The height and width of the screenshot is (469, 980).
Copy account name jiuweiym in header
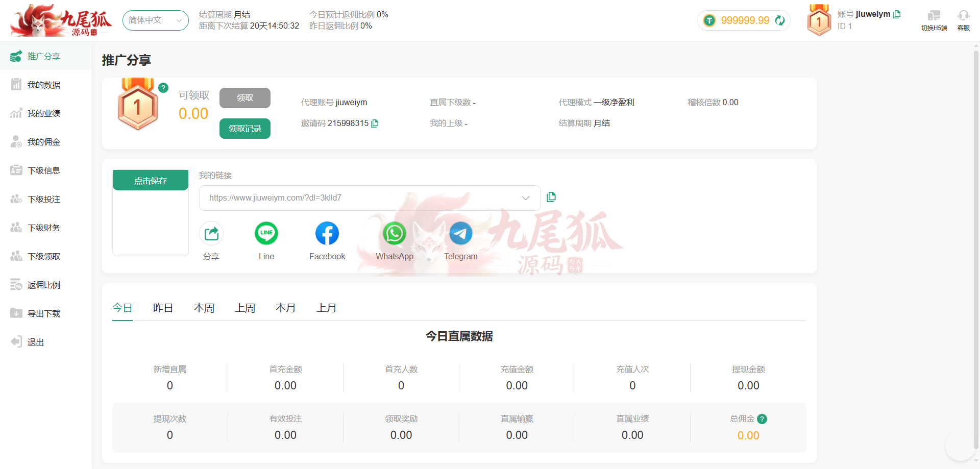point(897,14)
